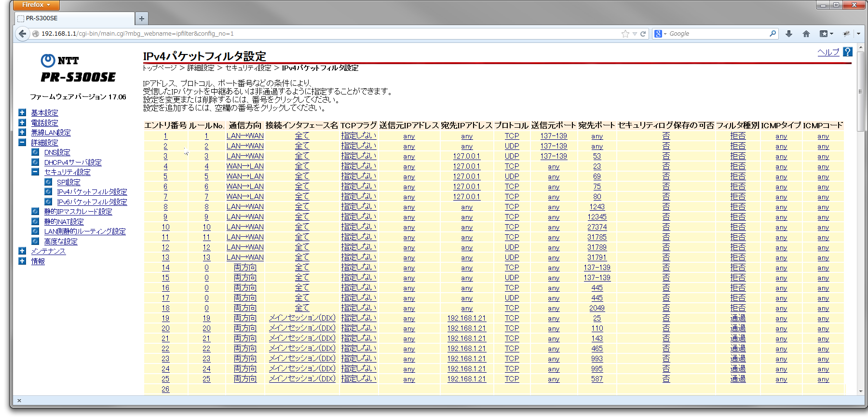Expand the 基本設定 tree node
Image resolution: width=868 pixels, height=418 pixels.
click(22, 113)
